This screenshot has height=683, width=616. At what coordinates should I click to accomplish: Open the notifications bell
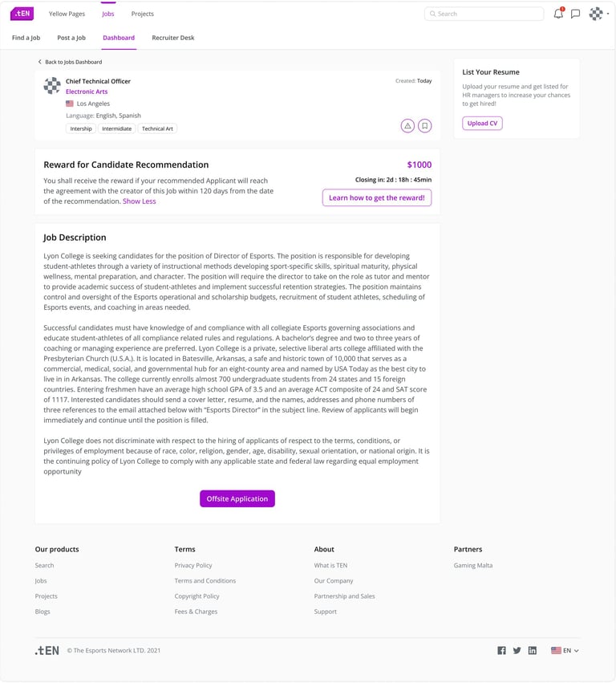[558, 14]
